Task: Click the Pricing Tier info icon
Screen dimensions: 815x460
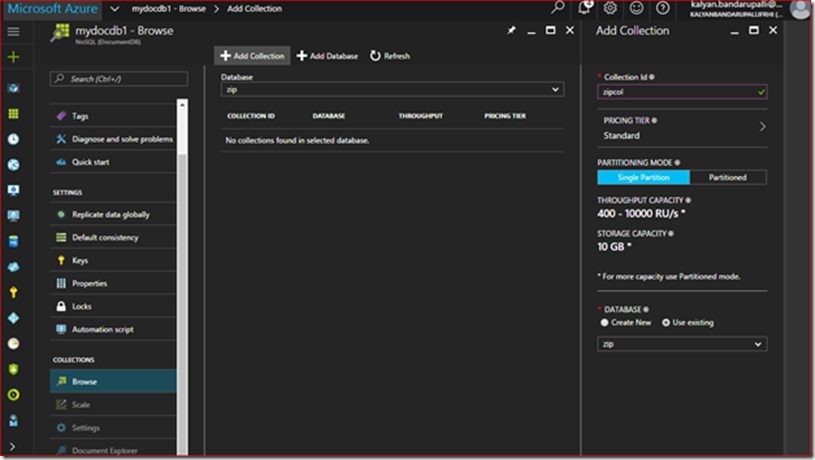Action: [x=654, y=121]
